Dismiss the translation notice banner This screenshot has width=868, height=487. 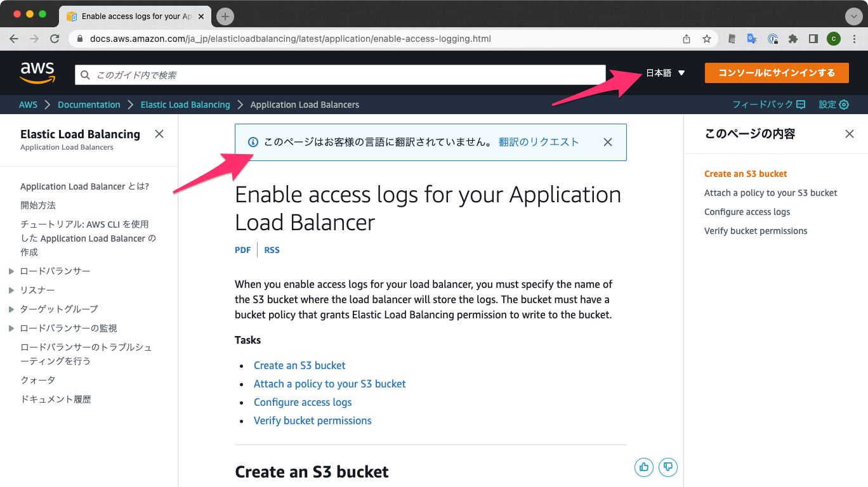pos(608,142)
